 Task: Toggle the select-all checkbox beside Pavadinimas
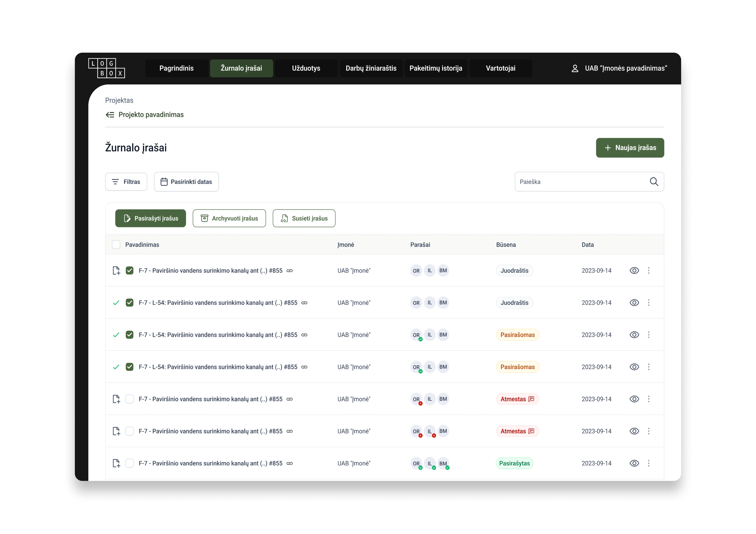click(x=116, y=245)
